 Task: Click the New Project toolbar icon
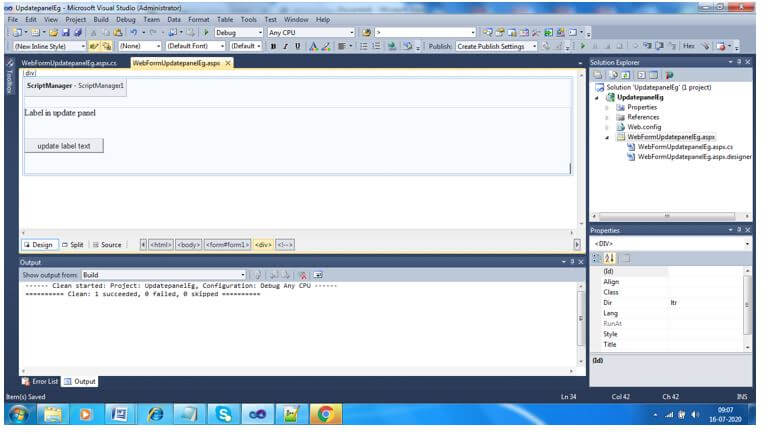point(17,32)
